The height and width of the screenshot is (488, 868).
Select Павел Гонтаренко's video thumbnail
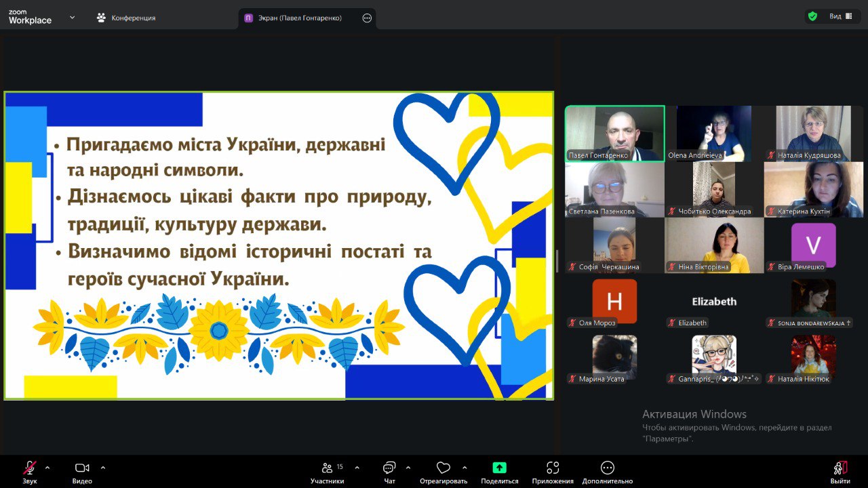point(614,133)
